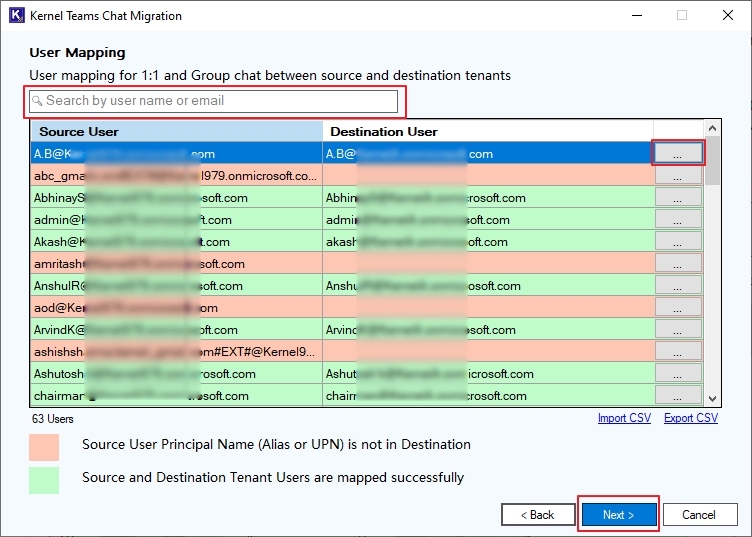Select source user admin@ cell
The width and height of the screenshot is (752, 537).
176,220
